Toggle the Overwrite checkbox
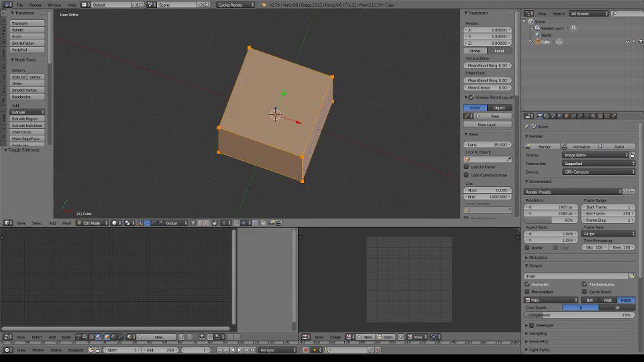This screenshot has height=362, width=644. pyautogui.click(x=527, y=284)
